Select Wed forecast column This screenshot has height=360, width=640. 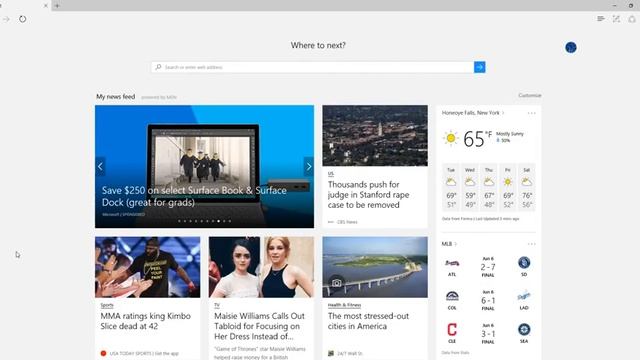[x=470, y=187]
